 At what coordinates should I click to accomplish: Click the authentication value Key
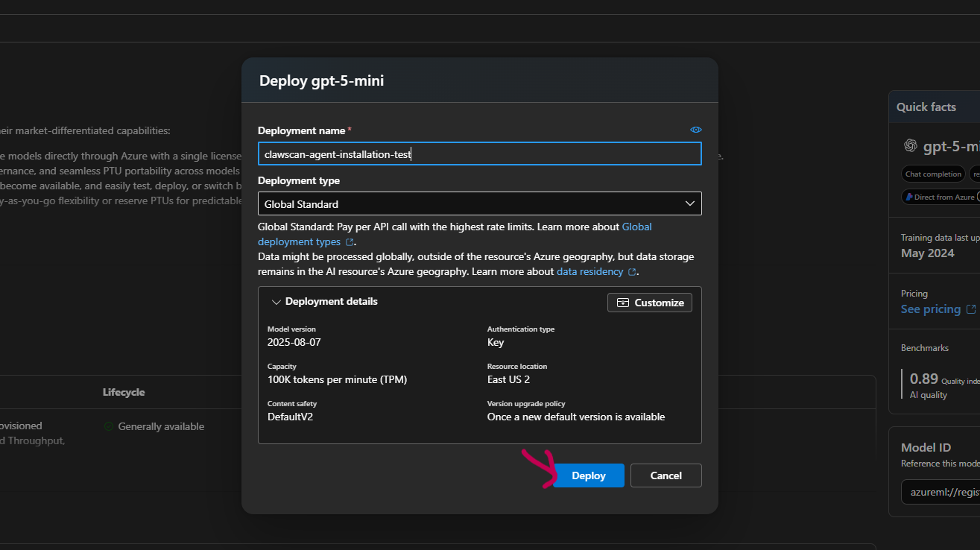point(496,342)
